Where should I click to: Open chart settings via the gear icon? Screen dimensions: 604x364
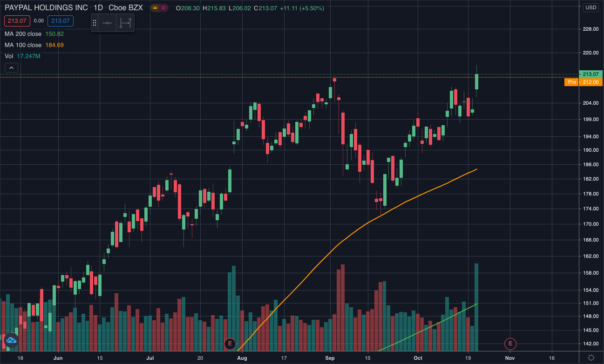tap(591, 357)
